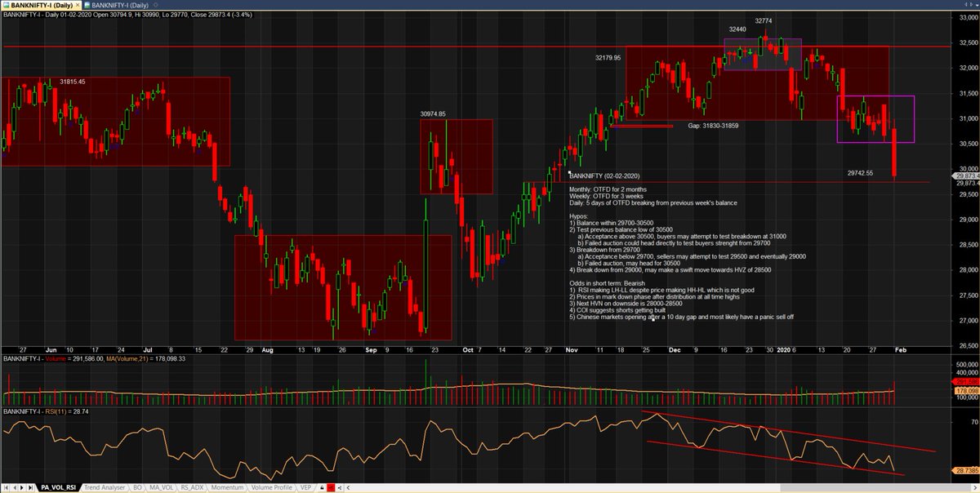Jump to the first chart sheet arrow
Viewport: 980px width, 493px height.
[x=7, y=487]
